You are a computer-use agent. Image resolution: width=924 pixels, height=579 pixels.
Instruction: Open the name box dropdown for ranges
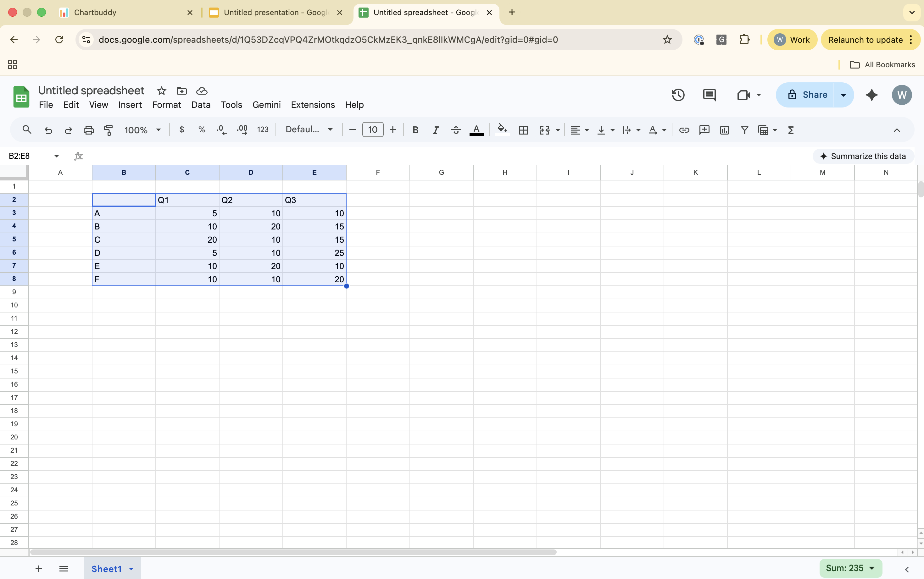(x=56, y=156)
